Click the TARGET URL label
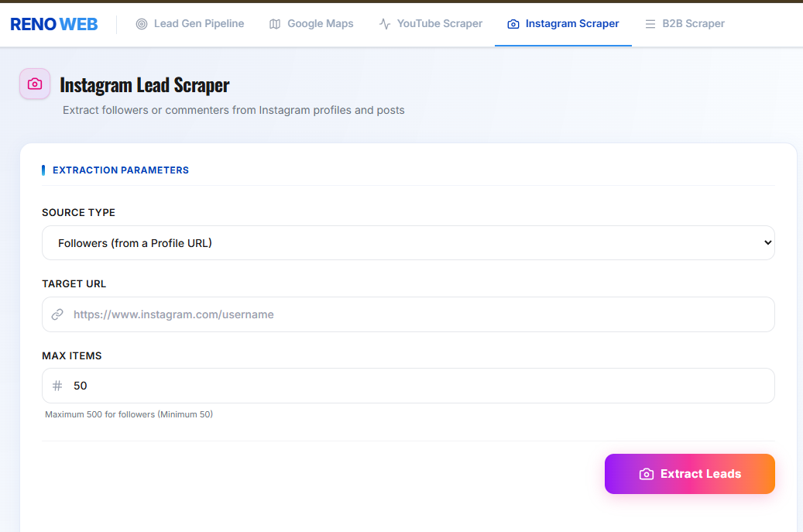This screenshot has width=803, height=532. pos(74,283)
